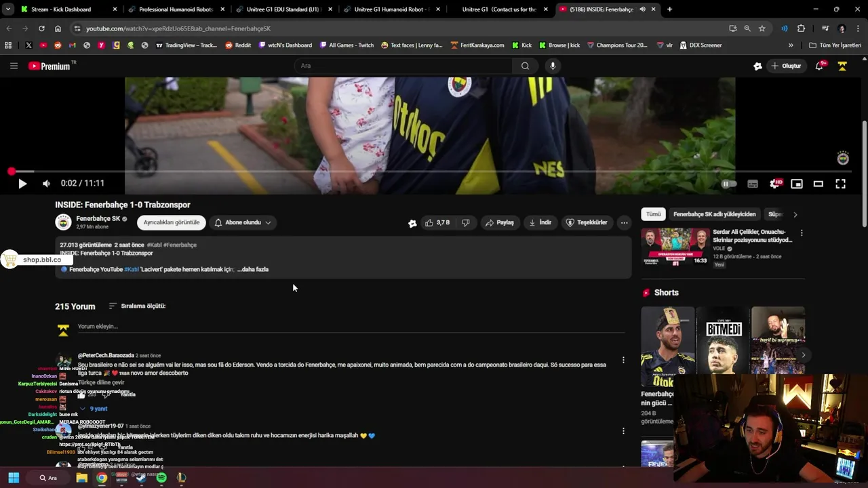Open YouTube notifications bell

tap(820, 66)
